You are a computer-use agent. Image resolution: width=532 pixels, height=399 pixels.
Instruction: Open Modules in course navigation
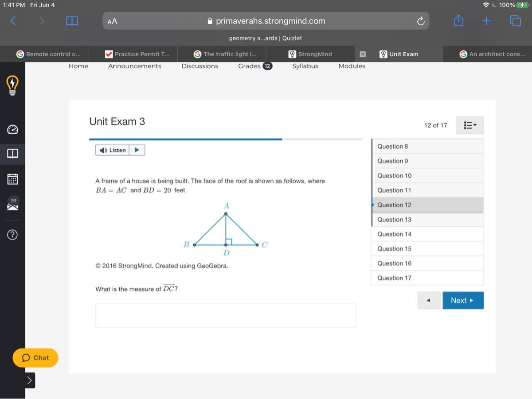point(352,66)
